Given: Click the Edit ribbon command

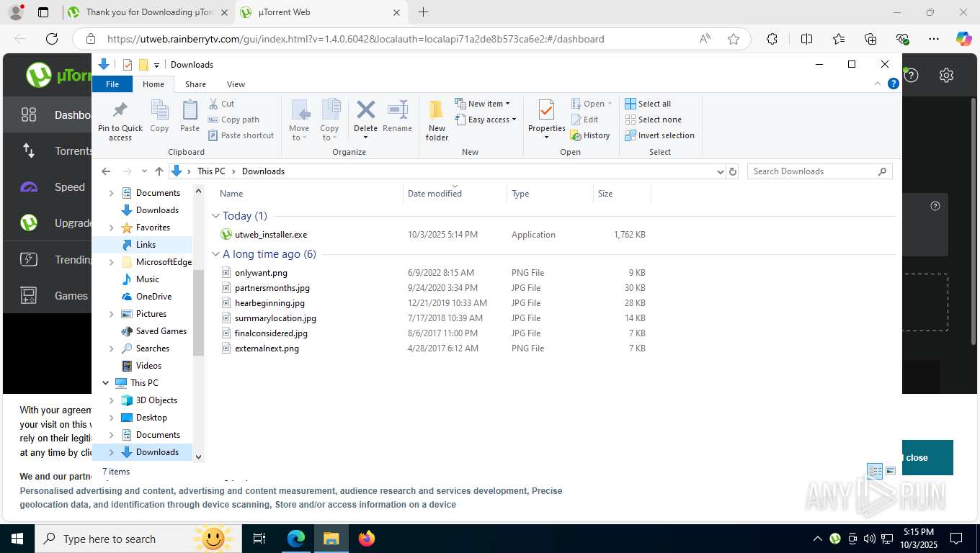Looking at the screenshot, I should (x=584, y=120).
